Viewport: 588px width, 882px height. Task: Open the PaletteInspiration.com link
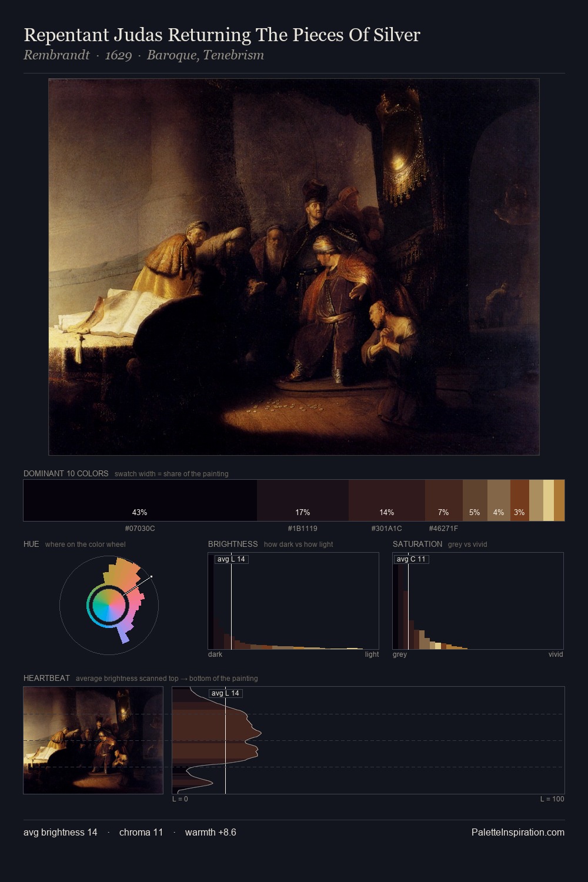pyautogui.click(x=518, y=833)
